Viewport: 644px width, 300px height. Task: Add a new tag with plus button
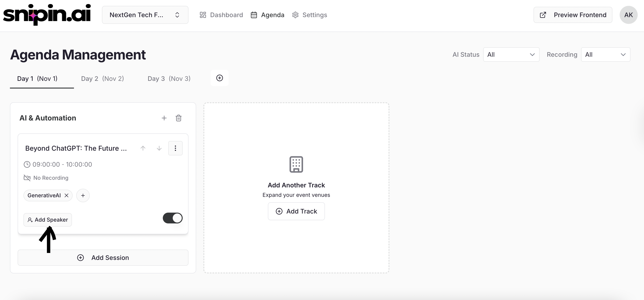[83, 195]
